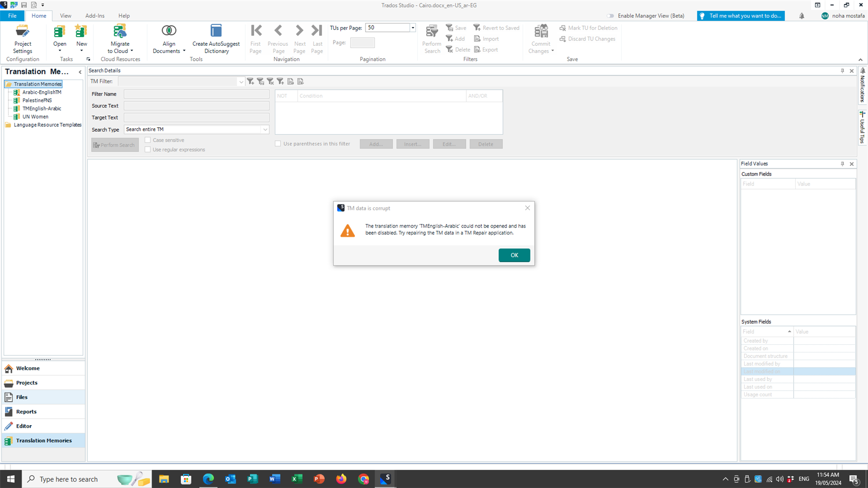Click OK in the corrupt TM dialog
The width and height of the screenshot is (868, 488).
[x=514, y=255]
